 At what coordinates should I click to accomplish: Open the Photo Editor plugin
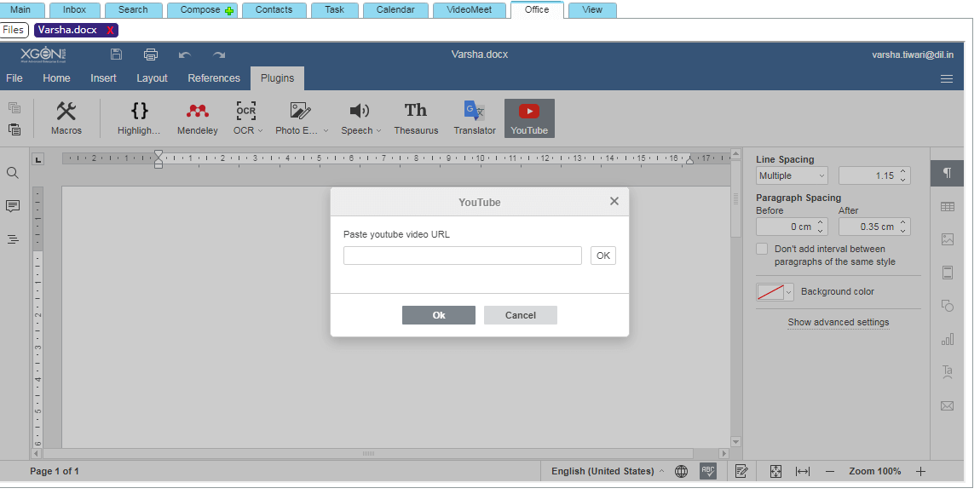pyautogui.click(x=297, y=118)
